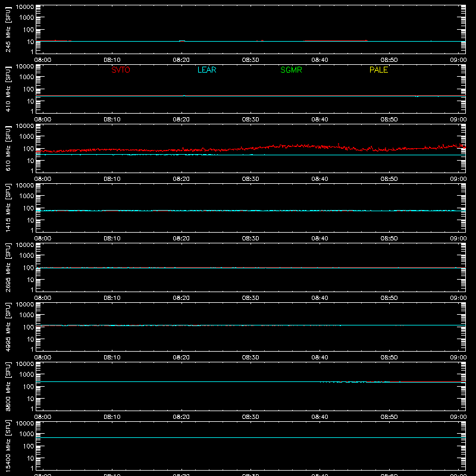The image size is (476, 476).
Task: Click 08:40 below the 2695 MHz plot
Action: point(320,298)
